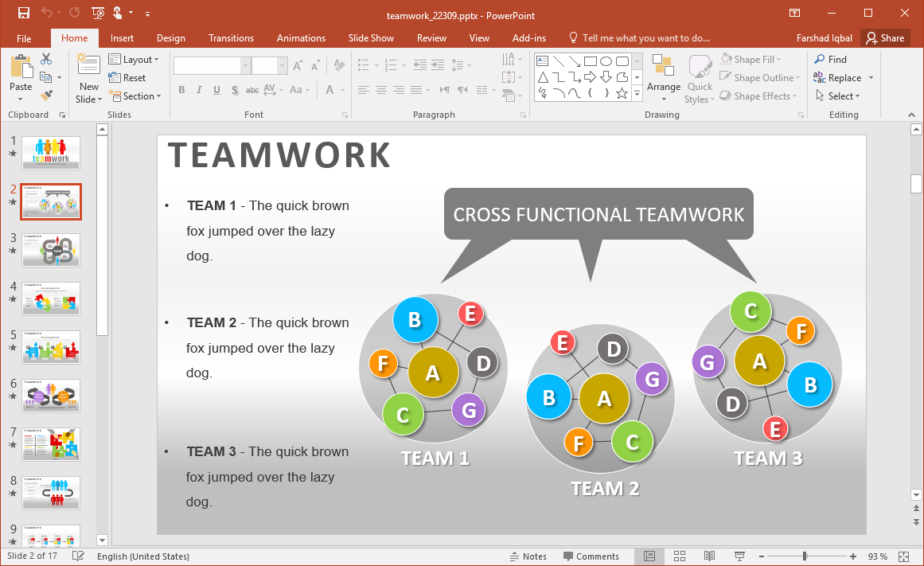This screenshot has height=566, width=924.
Task: Pick the 5-point star shape
Action: tap(622, 93)
